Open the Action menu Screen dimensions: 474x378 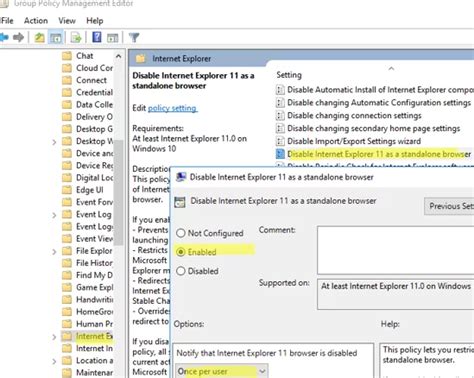(x=36, y=21)
